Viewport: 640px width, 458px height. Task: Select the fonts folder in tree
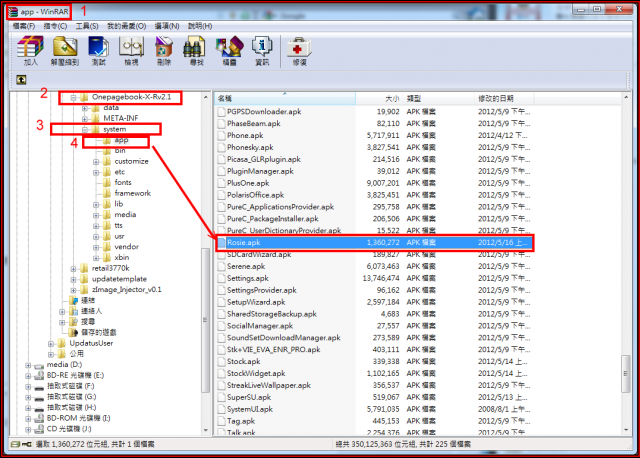123,182
